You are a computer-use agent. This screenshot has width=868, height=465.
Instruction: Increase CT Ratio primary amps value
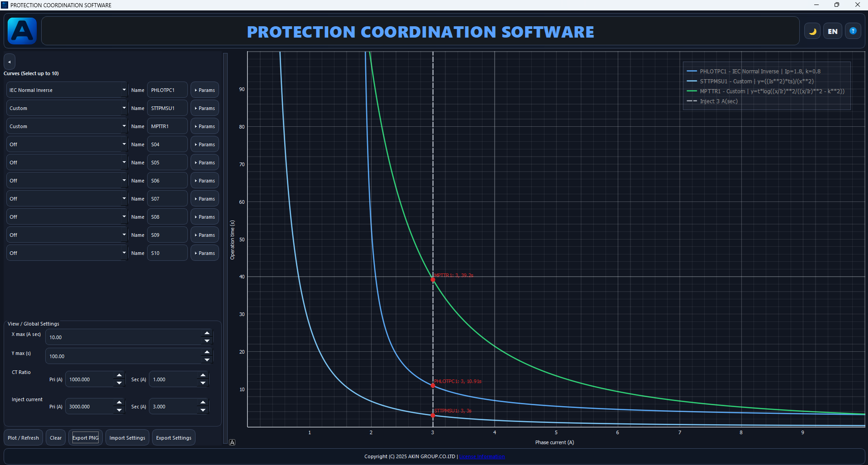119,375
